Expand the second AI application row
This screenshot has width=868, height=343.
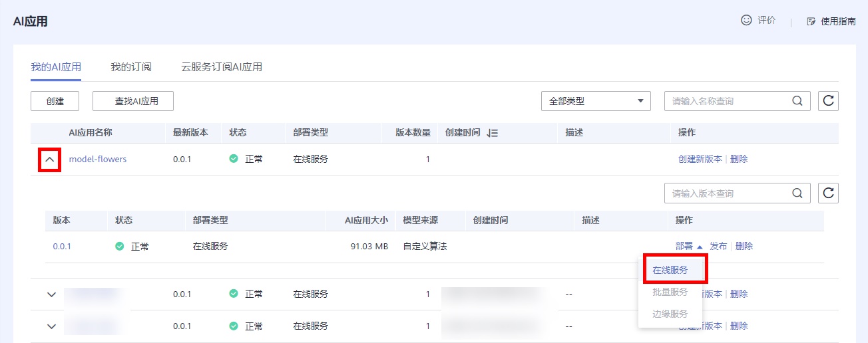[52, 294]
